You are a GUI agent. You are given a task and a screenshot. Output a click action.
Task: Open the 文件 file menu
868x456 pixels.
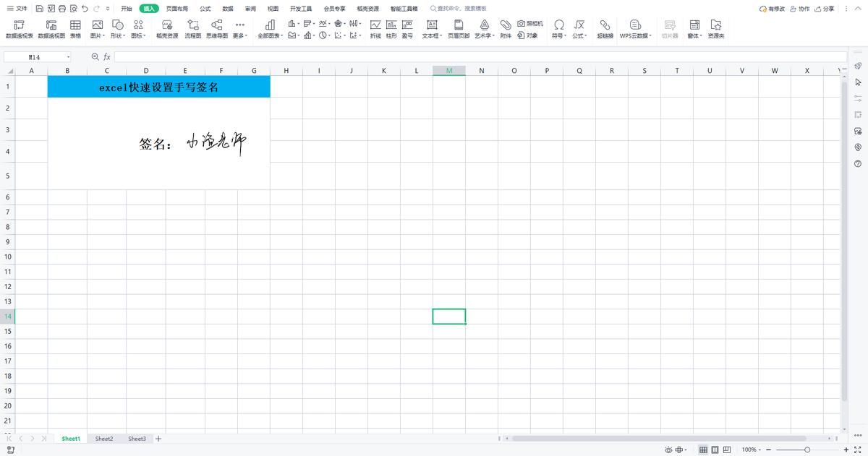point(17,9)
